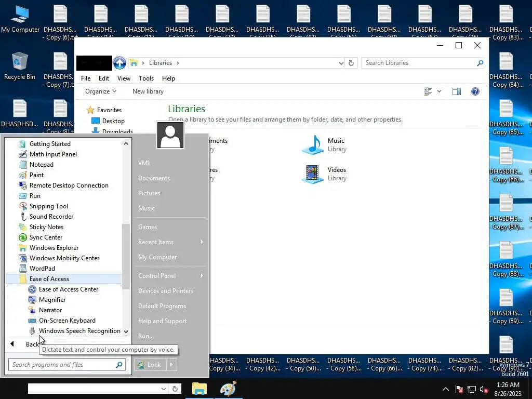Open the View menu
532x399 pixels.
(124, 78)
